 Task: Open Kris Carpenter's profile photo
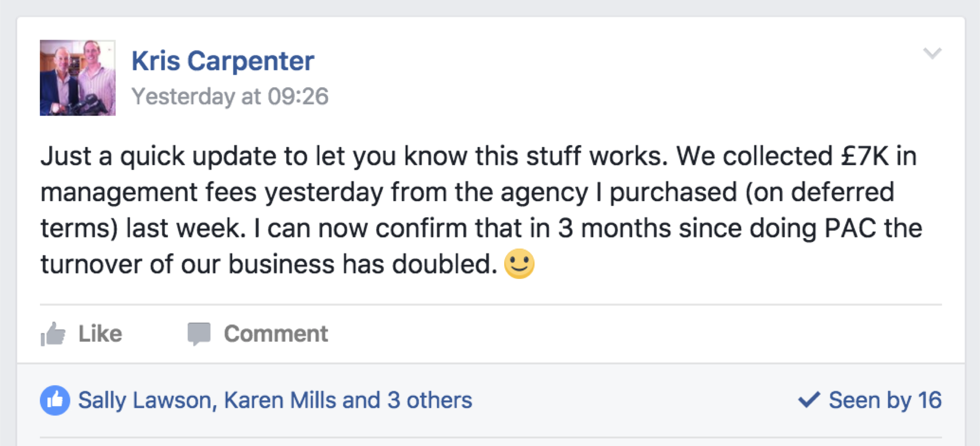pyautogui.click(x=78, y=78)
